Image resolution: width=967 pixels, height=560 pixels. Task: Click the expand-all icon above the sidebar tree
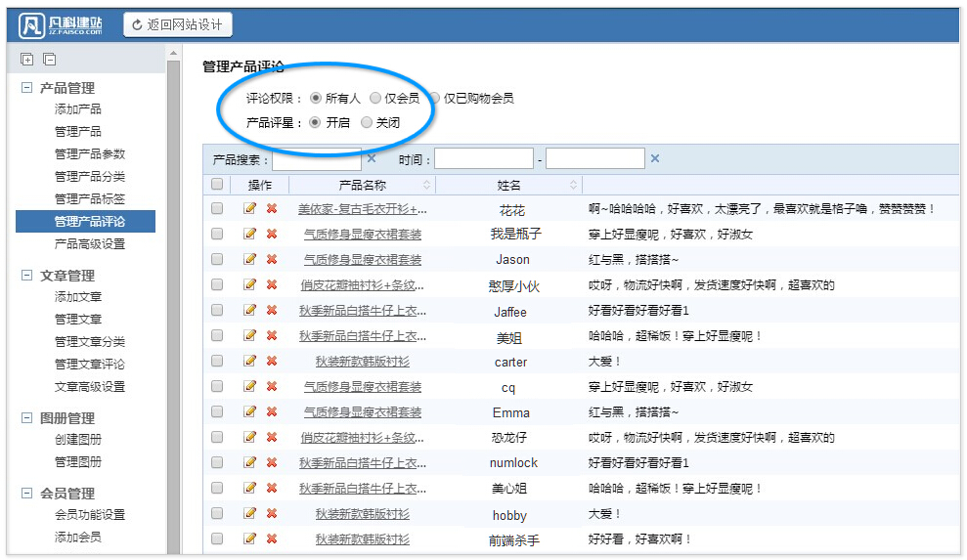click(x=27, y=60)
